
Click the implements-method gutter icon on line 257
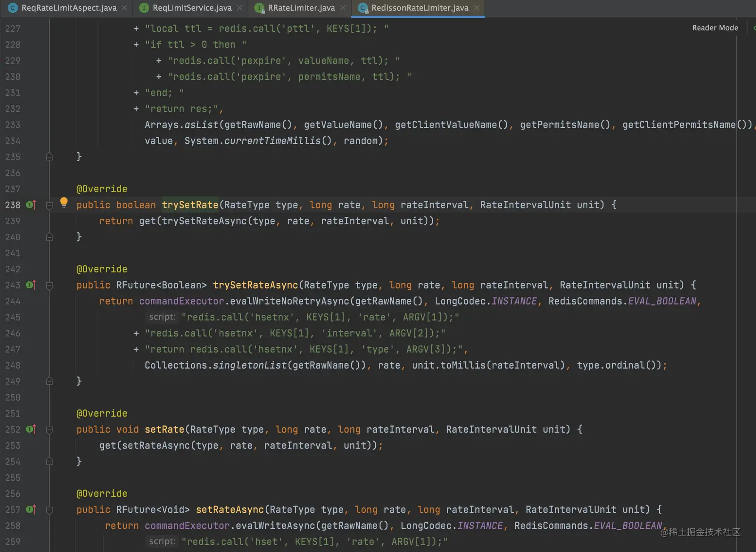pyautogui.click(x=31, y=509)
